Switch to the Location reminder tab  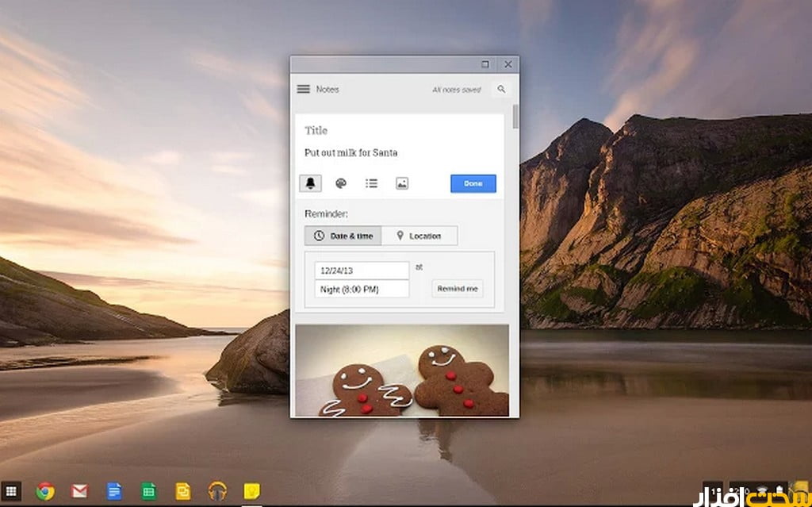pos(419,236)
